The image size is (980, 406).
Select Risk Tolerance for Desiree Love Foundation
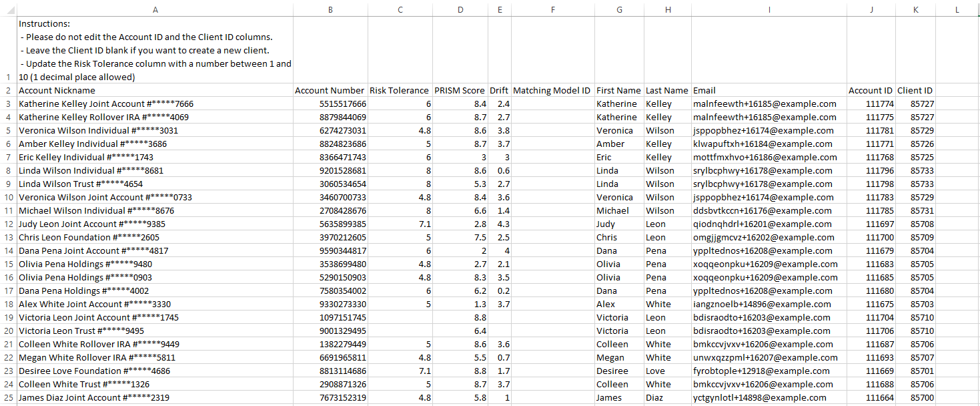[x=400, y=371]
